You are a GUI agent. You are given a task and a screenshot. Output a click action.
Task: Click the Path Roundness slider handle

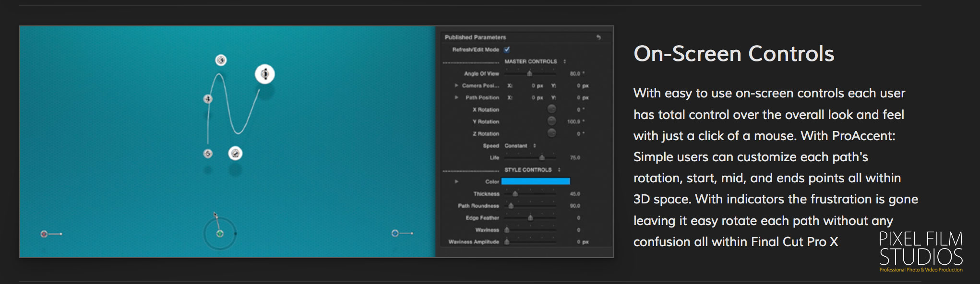[x=511, y=206]
